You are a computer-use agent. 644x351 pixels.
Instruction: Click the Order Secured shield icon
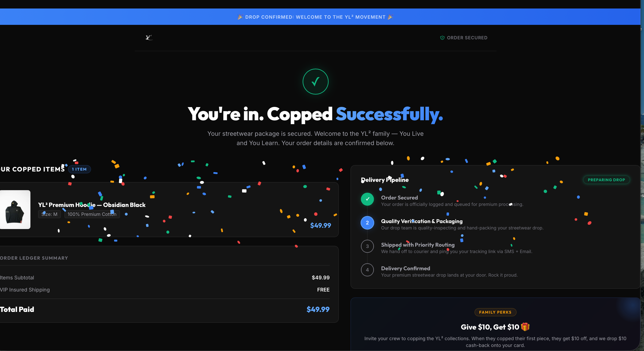pos(442,38)
